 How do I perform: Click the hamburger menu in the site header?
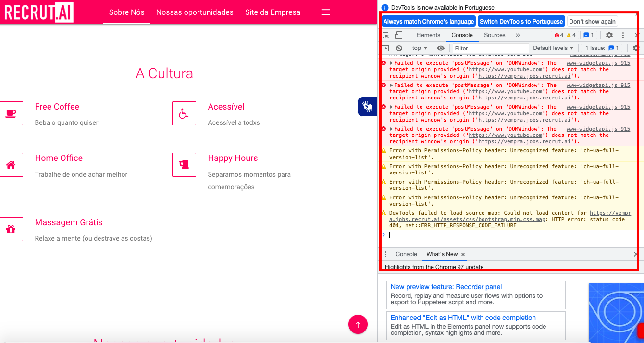pyautogui.click(x=325, y=12)
